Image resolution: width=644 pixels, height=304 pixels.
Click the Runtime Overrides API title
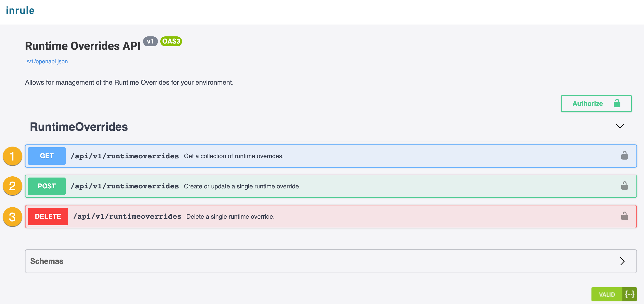tap(83, 46)
